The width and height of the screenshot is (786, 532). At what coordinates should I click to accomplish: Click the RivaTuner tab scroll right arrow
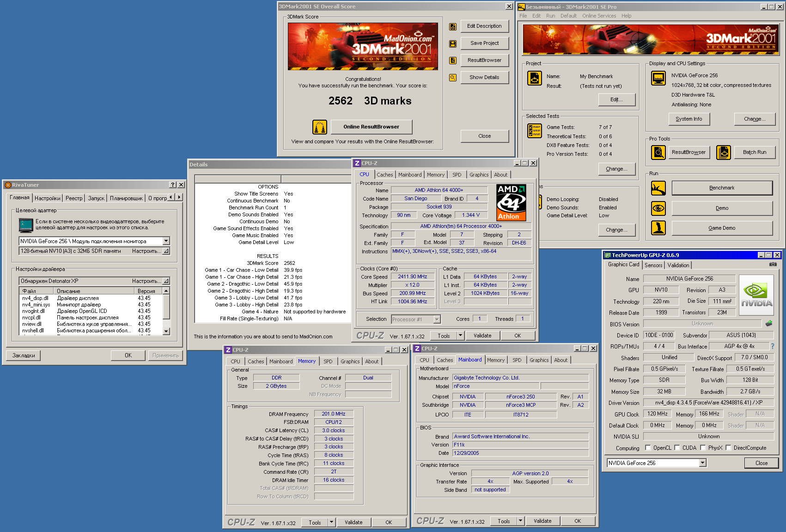point(179,197)
